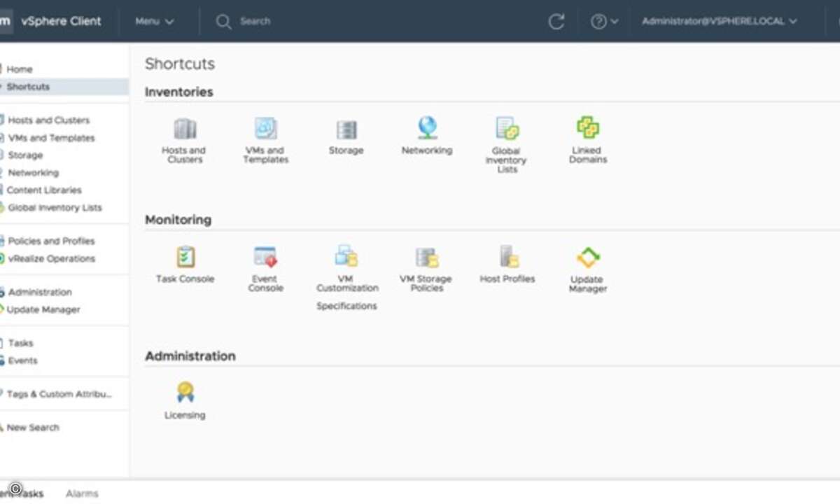Click the refresh icon in the header
This screenshot has width=840, height=504.
(556, 22)
